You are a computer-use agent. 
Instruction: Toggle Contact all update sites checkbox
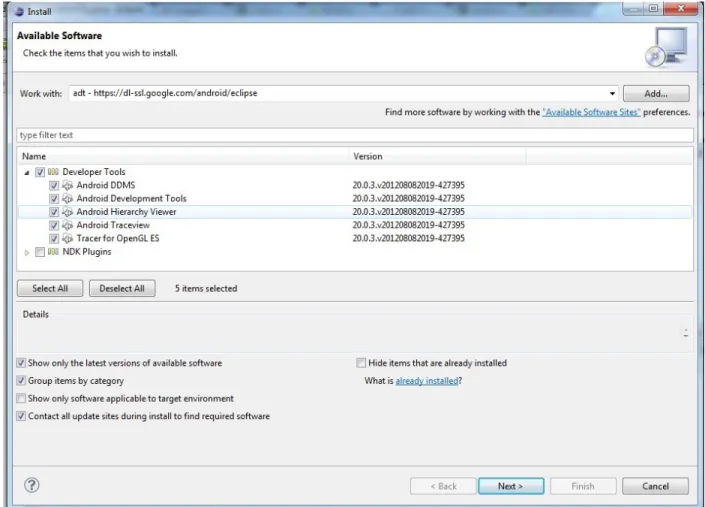point(21,416)
